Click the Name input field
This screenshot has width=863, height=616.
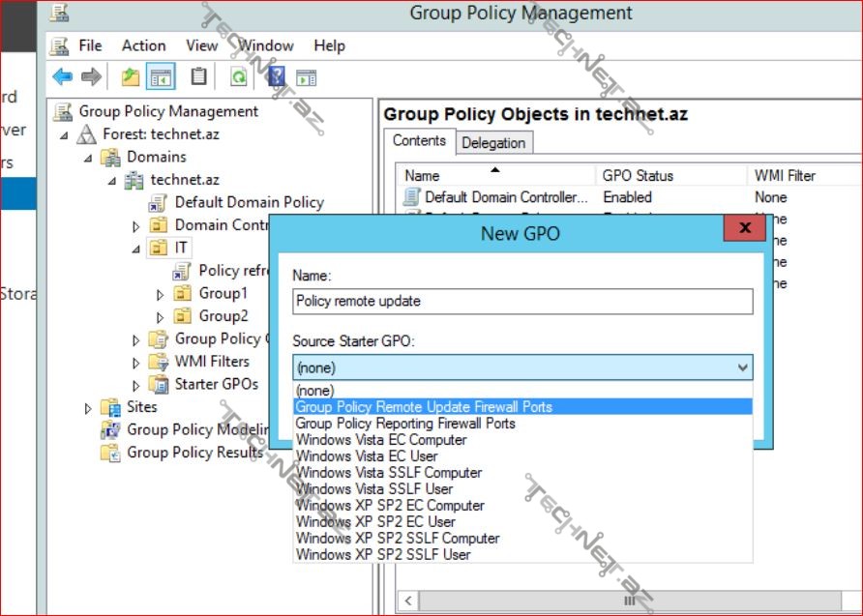(x=522, y=301)
